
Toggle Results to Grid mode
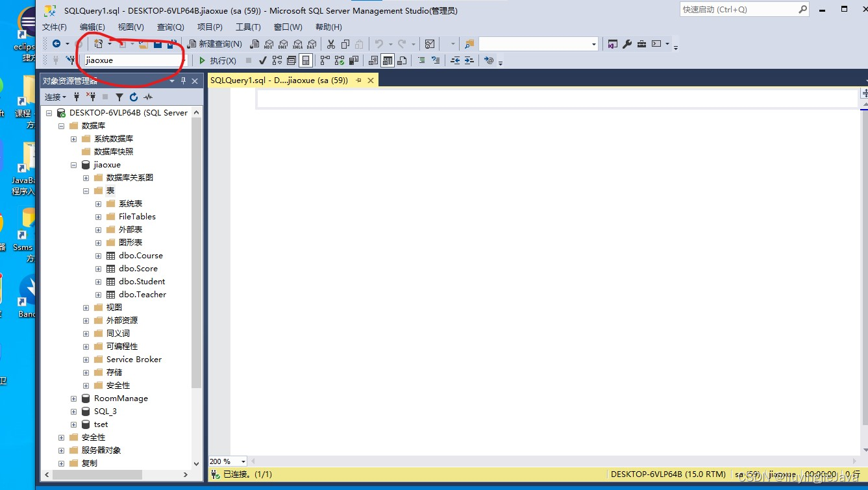[388, 60]
